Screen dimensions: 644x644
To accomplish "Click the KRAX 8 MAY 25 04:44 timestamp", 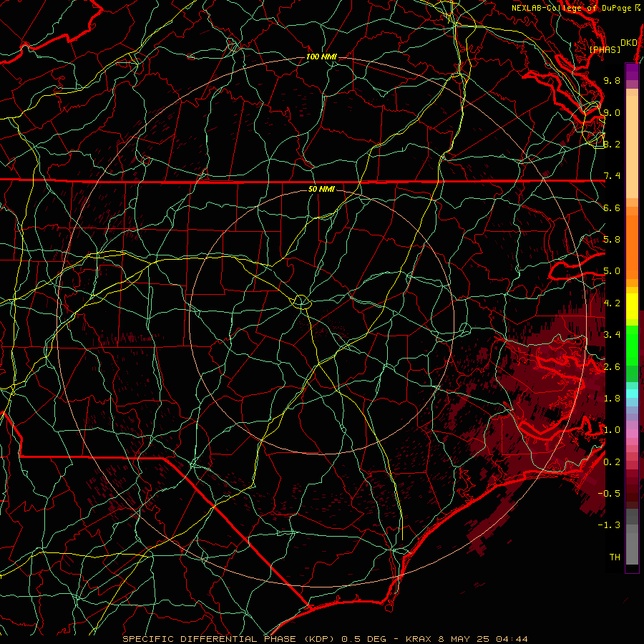I will (x=467, y=639).
